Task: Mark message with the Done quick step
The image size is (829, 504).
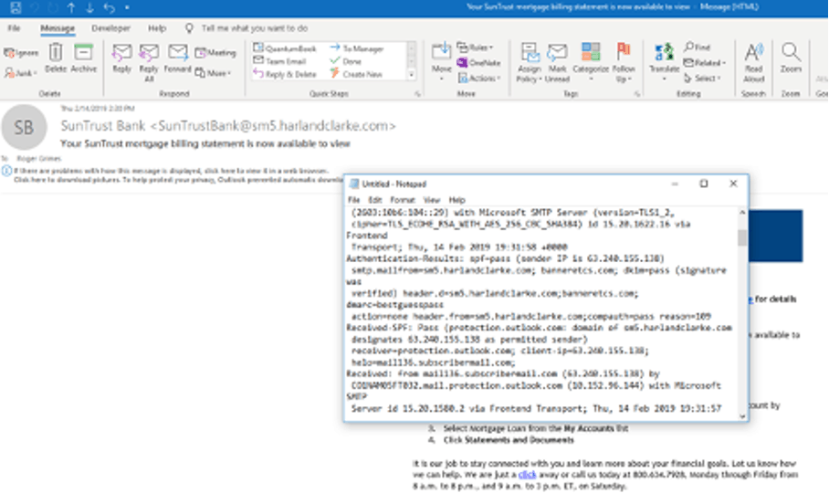Action: 346,61
